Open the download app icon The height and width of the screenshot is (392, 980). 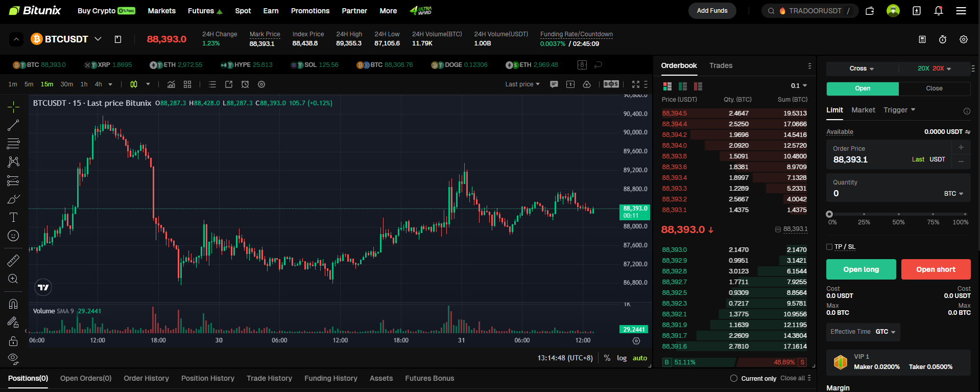pyautogui.click(x=917, y=11)
